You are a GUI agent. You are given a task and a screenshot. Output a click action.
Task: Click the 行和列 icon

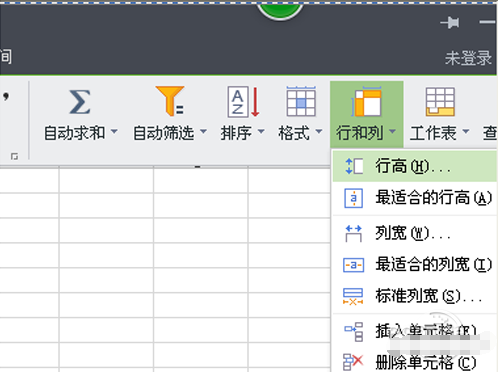coord(366,102)
